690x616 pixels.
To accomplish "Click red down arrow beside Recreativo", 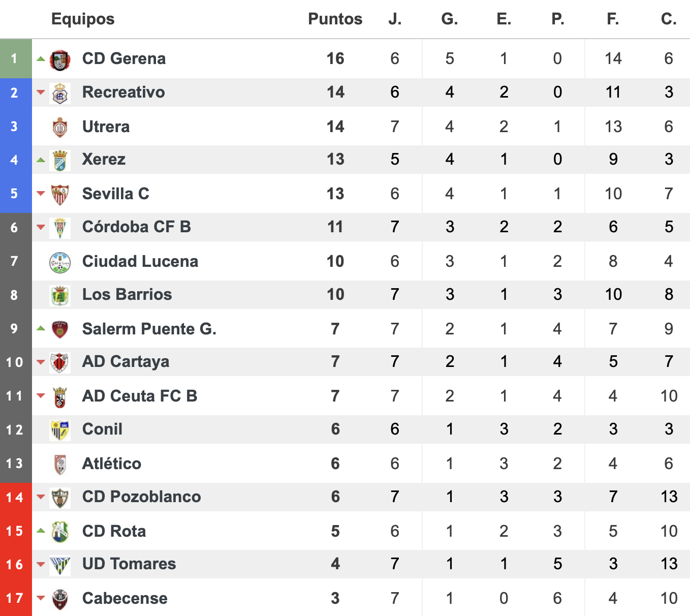I will [x=41, y=93].
